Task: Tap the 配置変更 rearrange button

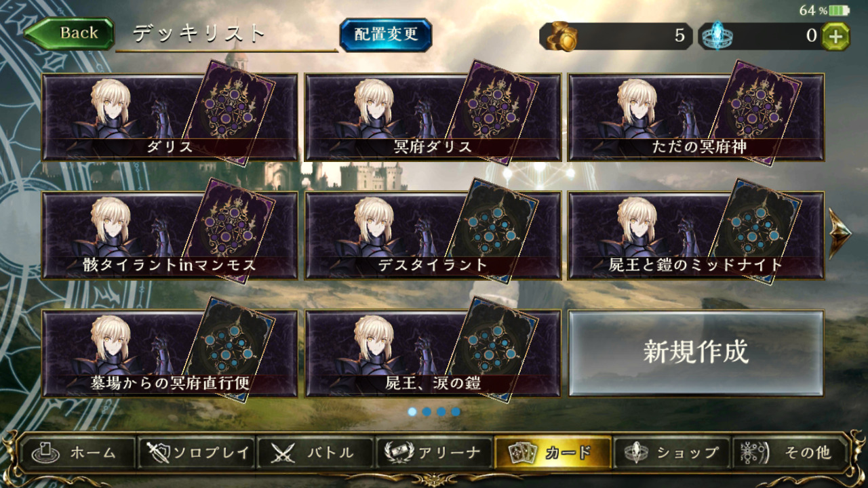Action: pos(386,35)
